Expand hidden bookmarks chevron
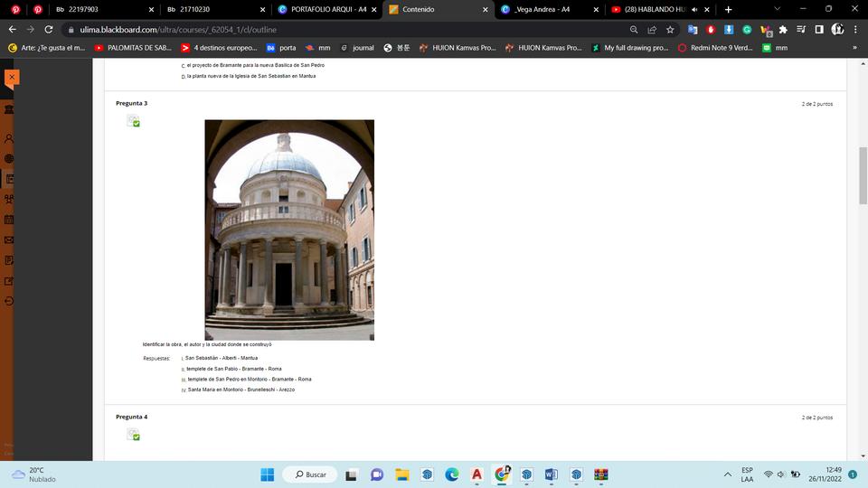 coord(854,48)
